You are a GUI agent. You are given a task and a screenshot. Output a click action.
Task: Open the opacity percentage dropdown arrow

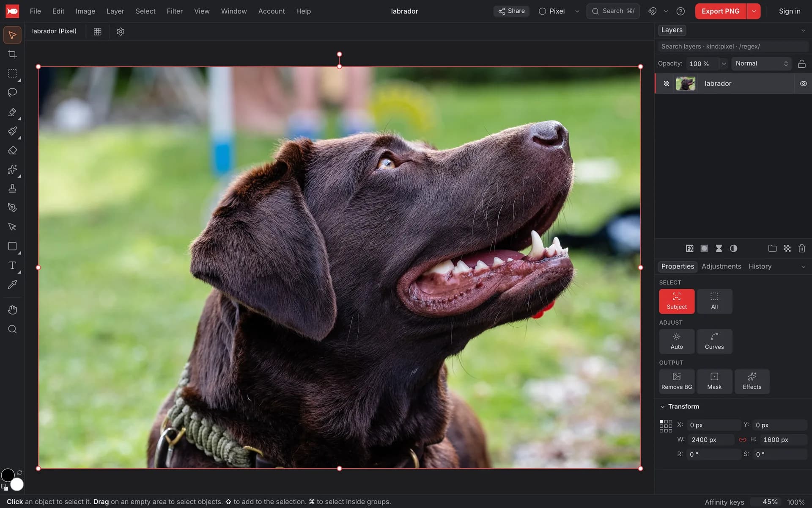click(x=724, y=63)
